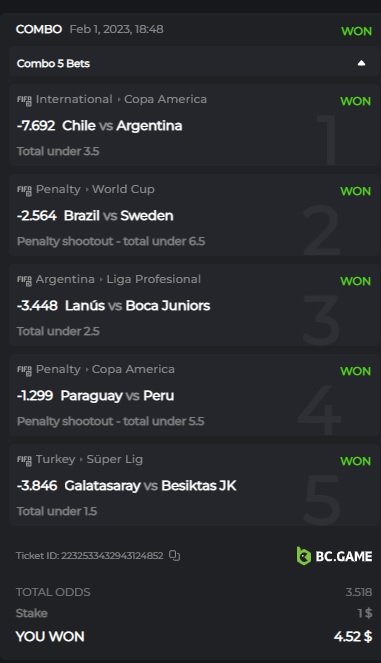Select the FIFA icon beside International Copa America
381x663 pixels.
tap(24, 100)
